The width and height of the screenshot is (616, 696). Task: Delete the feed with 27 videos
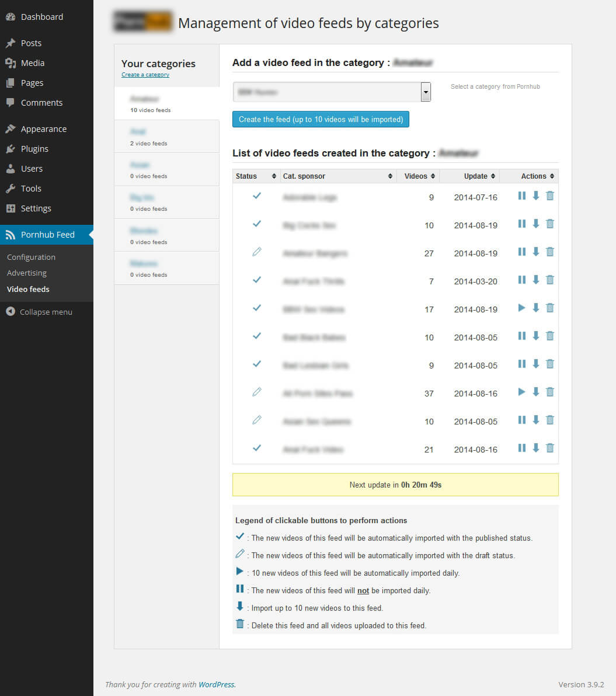pos(550,252)
